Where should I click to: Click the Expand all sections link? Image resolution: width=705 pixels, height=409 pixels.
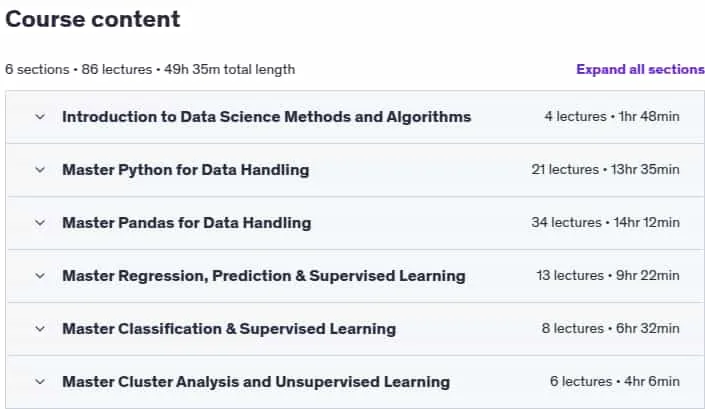[x=640, y=69]
